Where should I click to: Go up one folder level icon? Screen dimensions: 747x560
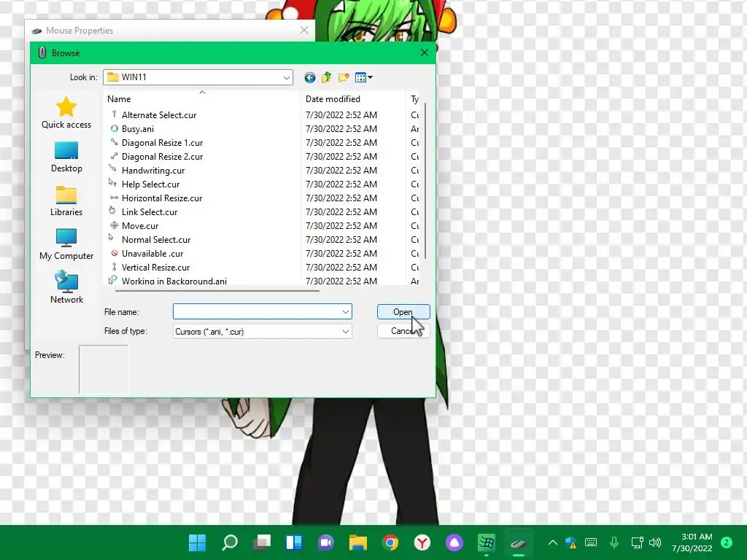[326, 77]
